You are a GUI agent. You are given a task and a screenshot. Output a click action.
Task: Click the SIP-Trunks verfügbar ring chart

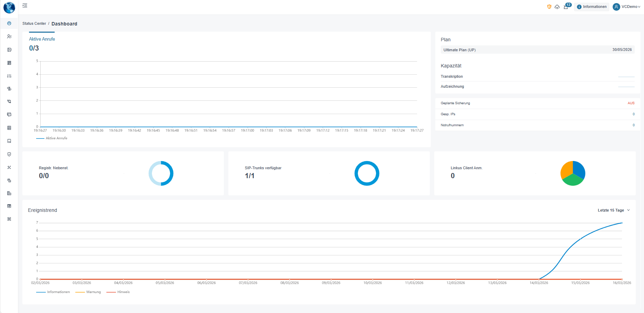tap(367, 173)
